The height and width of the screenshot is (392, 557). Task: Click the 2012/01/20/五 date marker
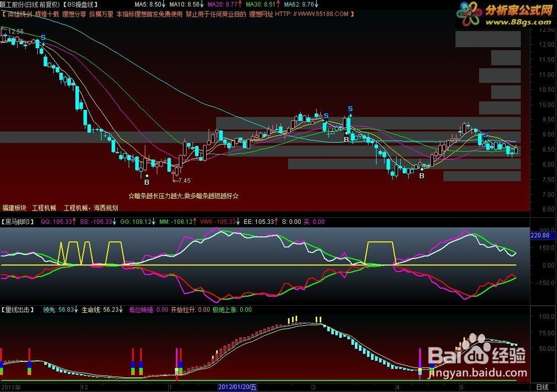[x=237, y=387]
